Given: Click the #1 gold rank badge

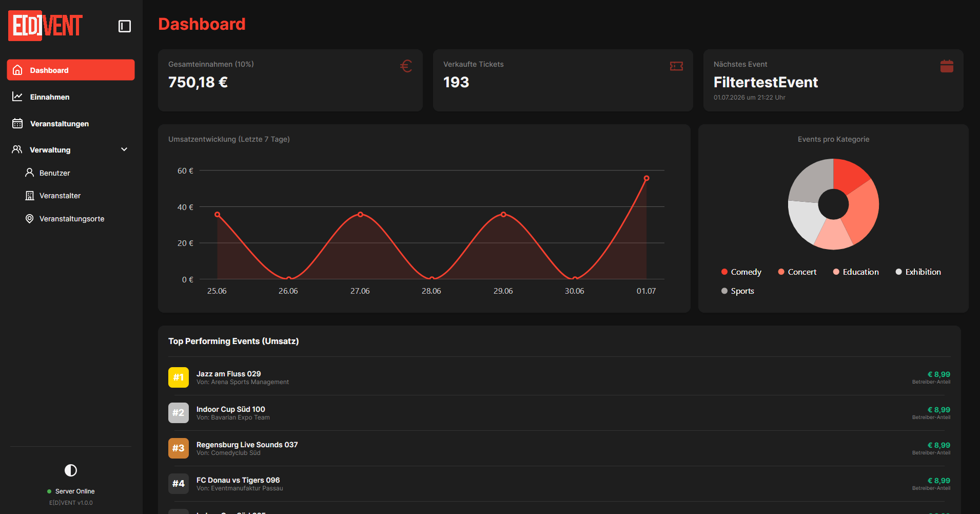Looking at the screenshot, I should pos(179,377).
